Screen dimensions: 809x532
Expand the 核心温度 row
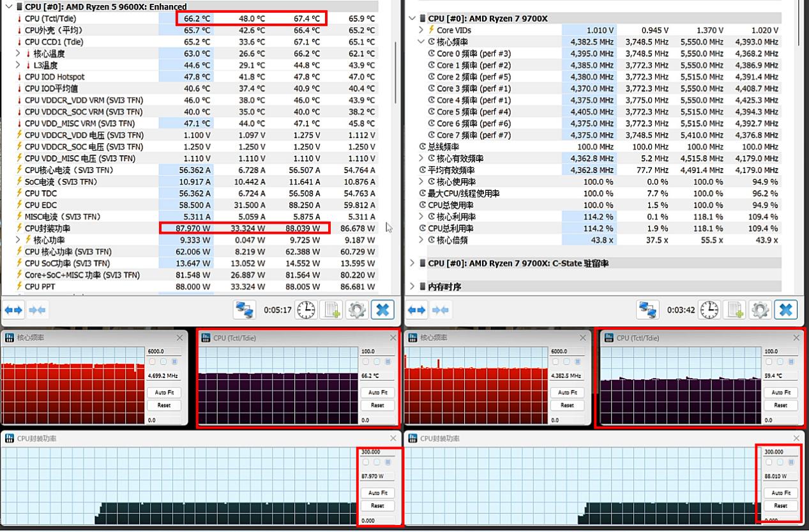coord(19,54)
